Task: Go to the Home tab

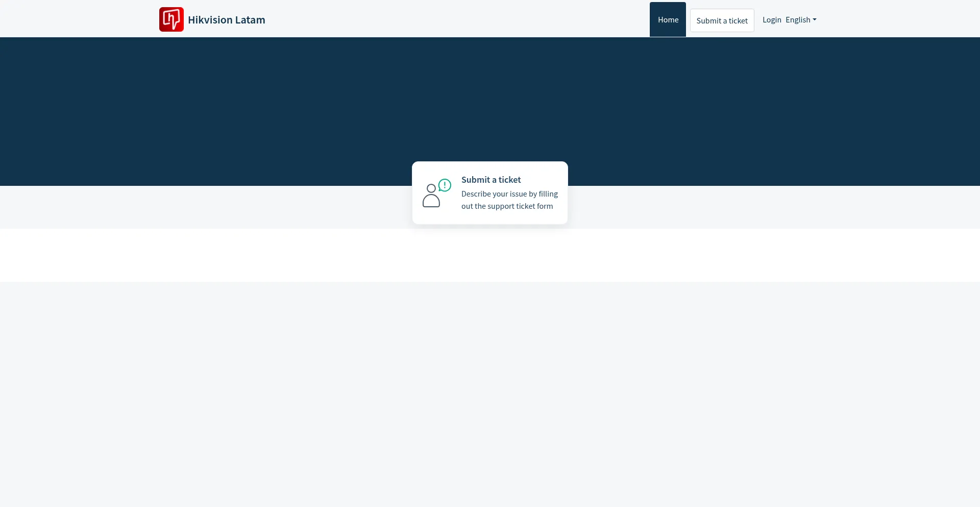Action: 668,20
